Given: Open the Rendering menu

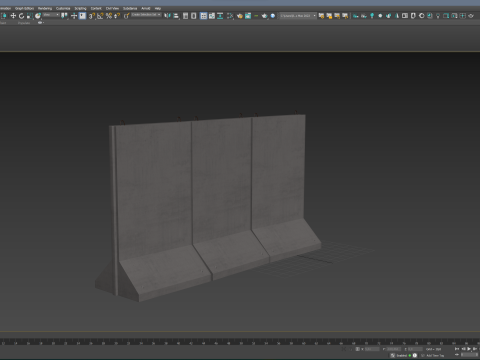Looking at the screenshot, I should coord(45,8).
